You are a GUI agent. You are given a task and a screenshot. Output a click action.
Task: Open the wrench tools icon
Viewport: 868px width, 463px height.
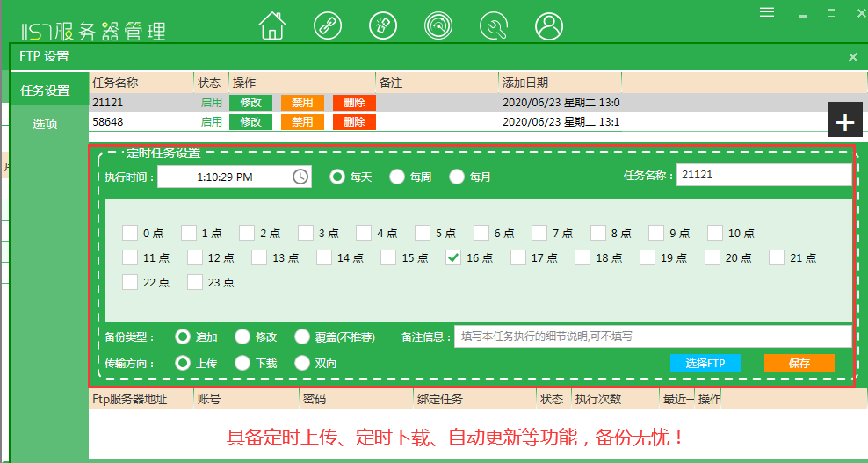(x=494, y=26)
